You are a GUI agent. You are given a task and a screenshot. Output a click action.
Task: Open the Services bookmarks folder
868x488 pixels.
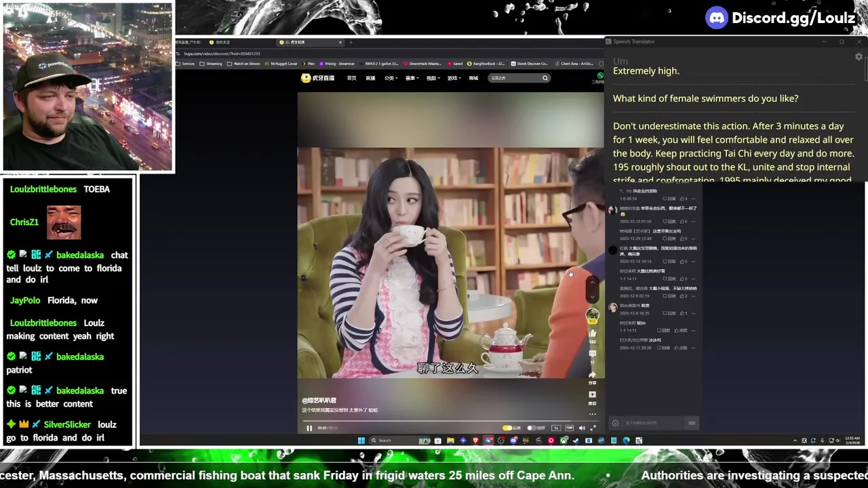click(186, 64)
